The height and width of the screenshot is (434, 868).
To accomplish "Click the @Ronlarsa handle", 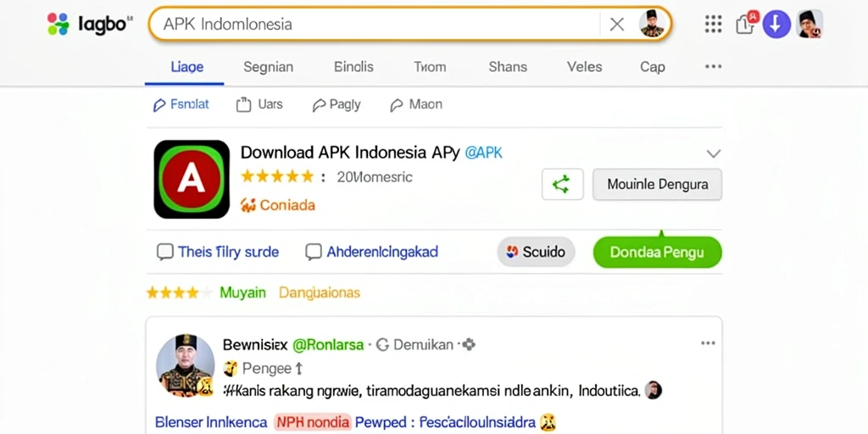I will coord(328,345).
